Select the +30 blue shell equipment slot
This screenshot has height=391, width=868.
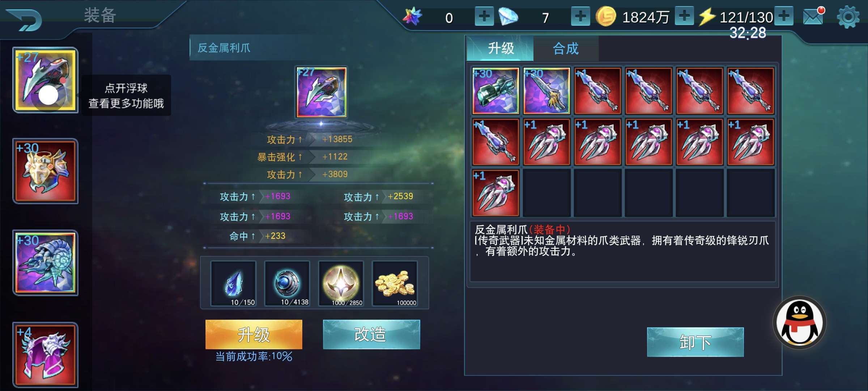coord(46,263)
